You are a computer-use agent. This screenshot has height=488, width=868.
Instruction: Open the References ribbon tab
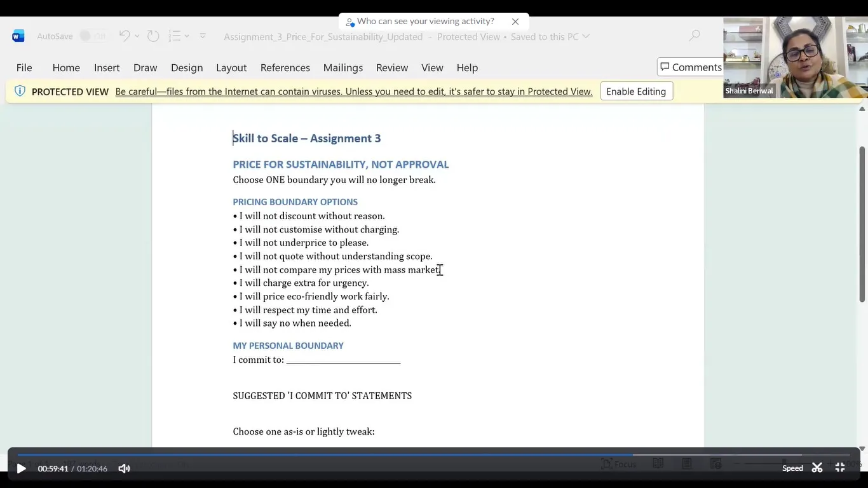click(285, 67)
